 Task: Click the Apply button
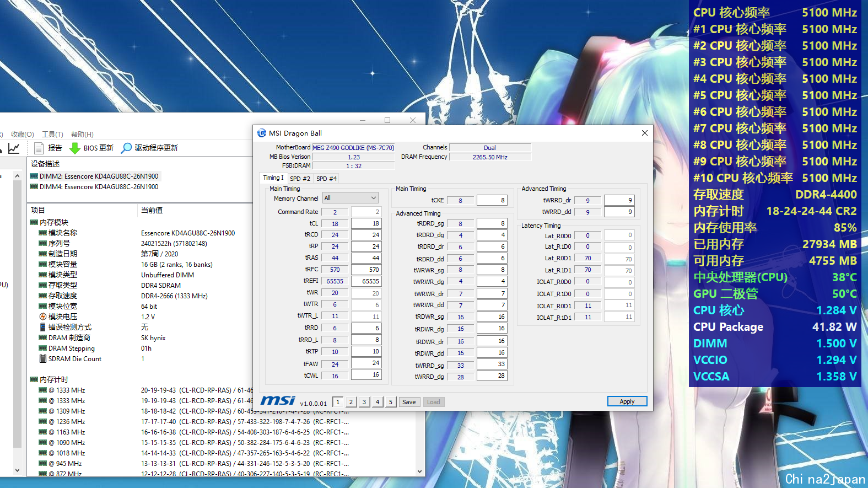click(627, 401)
